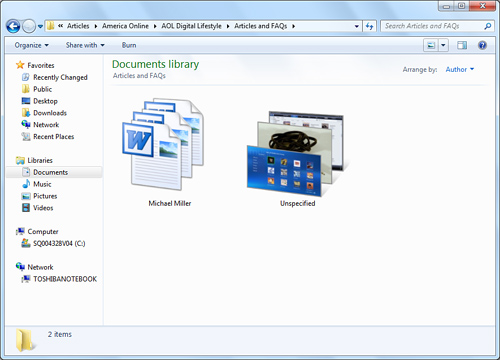Select the Michael Miller document stack
This screenshot has width=500, height=360.
coord(163,144)
